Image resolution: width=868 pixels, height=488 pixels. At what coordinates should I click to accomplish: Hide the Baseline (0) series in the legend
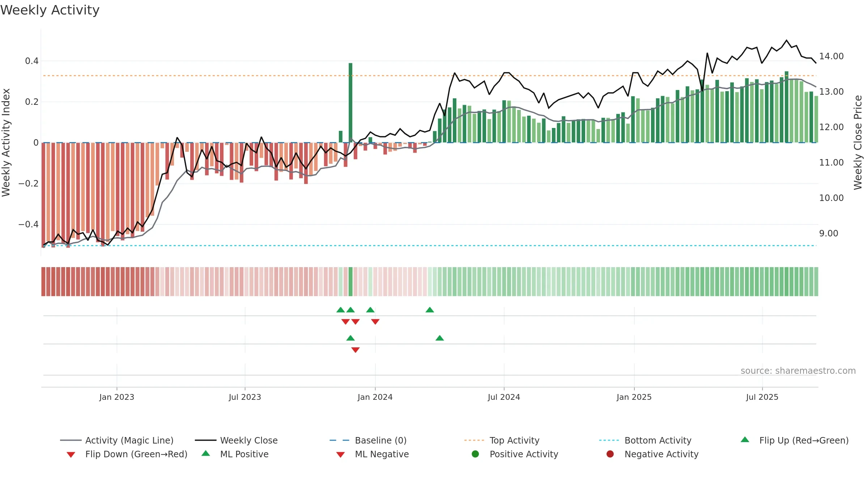368,440
